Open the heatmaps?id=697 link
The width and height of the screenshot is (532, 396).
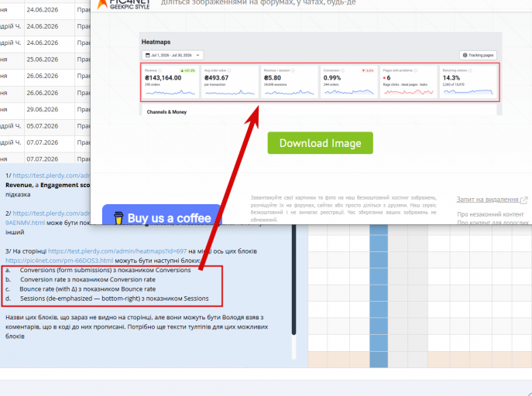[x=117, y=251]
